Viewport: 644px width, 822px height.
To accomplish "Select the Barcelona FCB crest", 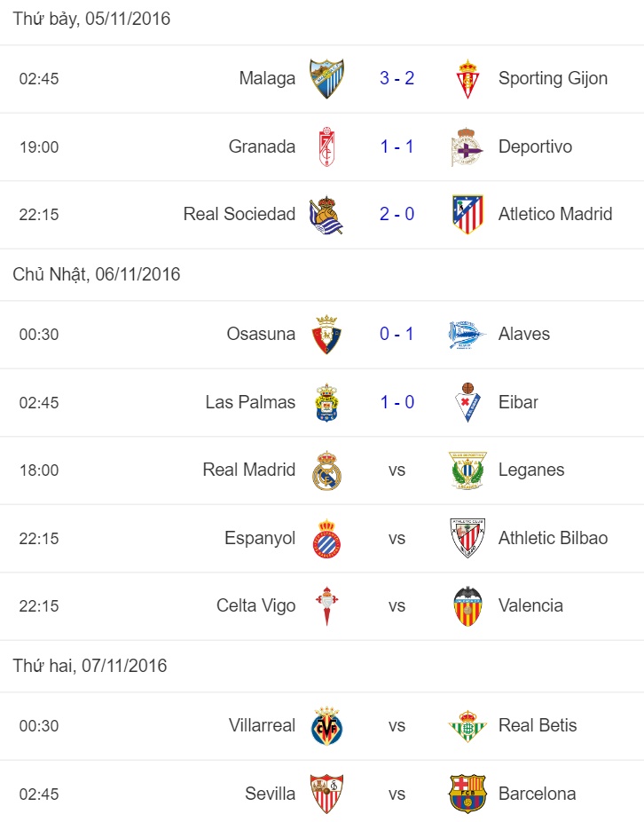I will 467,794.
